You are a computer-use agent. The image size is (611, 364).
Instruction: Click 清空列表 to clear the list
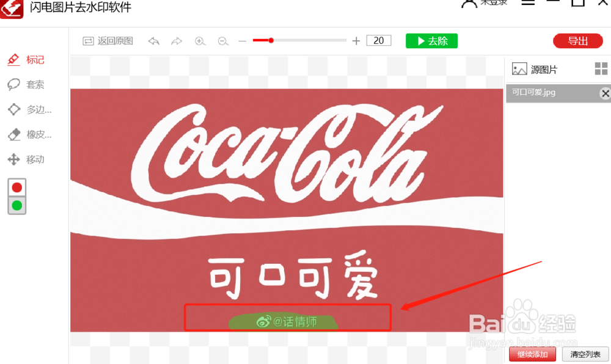585,354
